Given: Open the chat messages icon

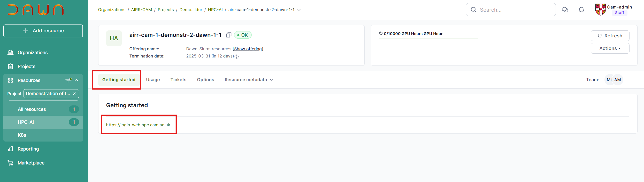Looking at the screenshot, I should click(x=565, y=10).
